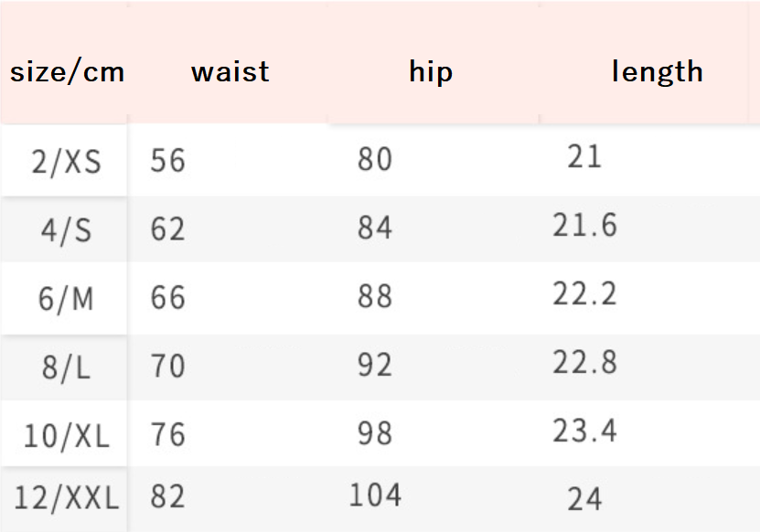Click the length value 23.4

point(584,430)
